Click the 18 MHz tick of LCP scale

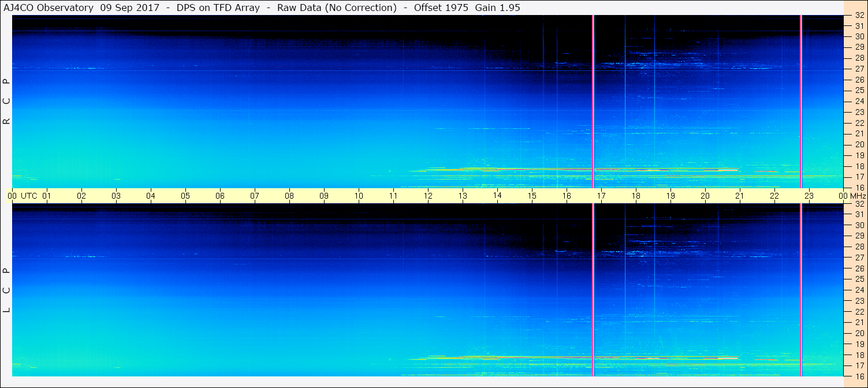tap(859, 355)
